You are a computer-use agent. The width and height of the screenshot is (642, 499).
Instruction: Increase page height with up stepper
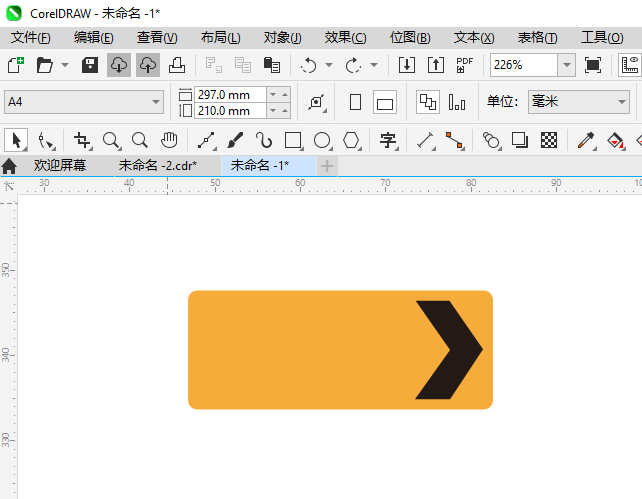tap(285, 111)
